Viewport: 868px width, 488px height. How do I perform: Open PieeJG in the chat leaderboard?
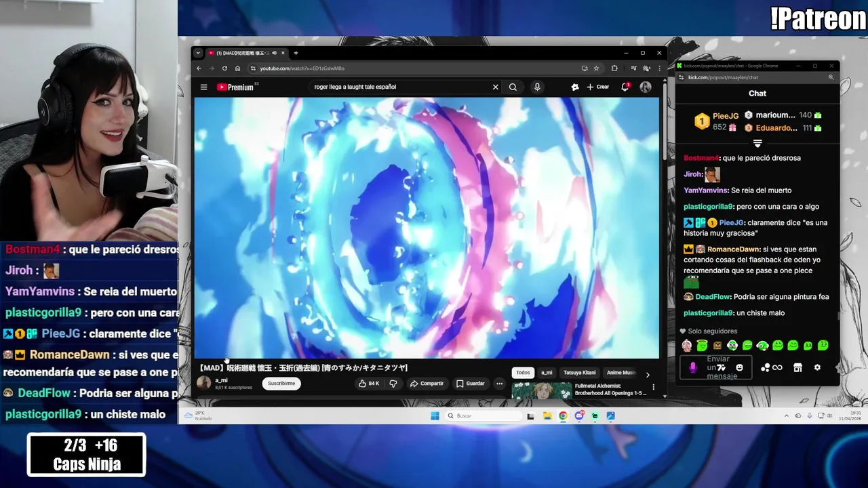tap(725, 116)
